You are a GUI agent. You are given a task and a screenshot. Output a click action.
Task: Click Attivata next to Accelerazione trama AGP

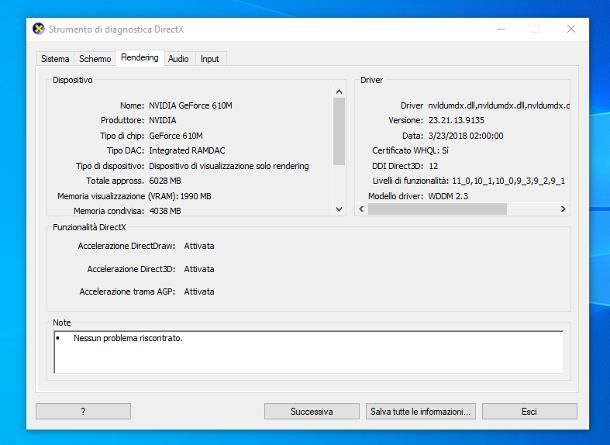point(199,291)
